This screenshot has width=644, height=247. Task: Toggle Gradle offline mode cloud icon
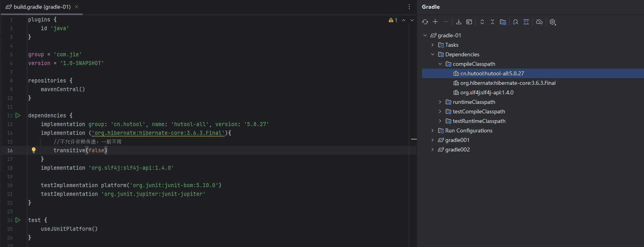pos(539,22)
